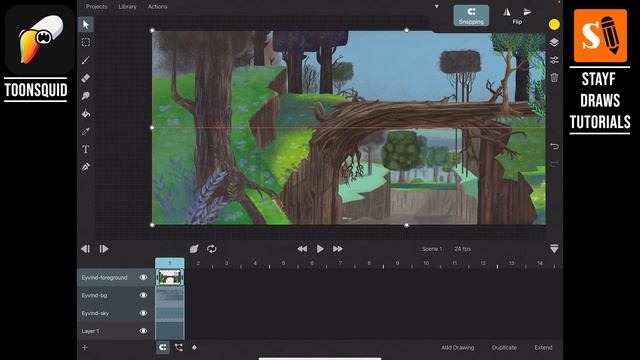The height and width of the screenshot is (360, 640).
Task: Toggle the Snapping button
Action: click(471, 16)
